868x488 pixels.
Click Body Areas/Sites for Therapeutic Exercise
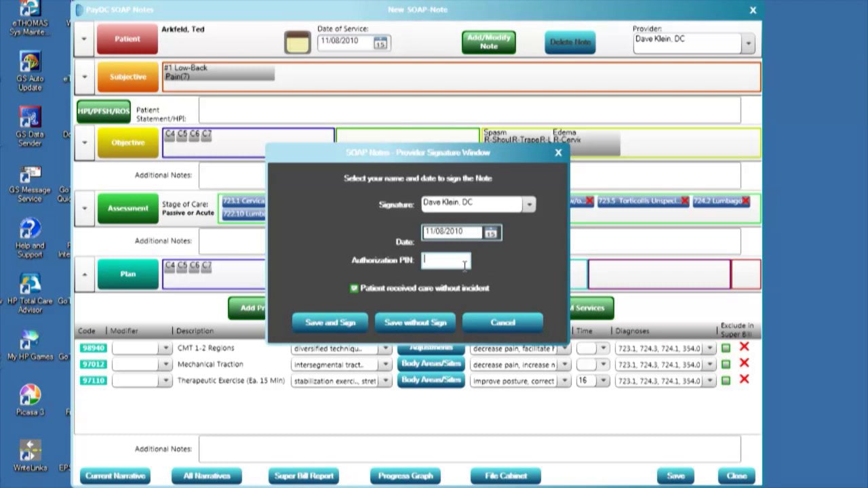pyautogui.click(x=431, y=380)
